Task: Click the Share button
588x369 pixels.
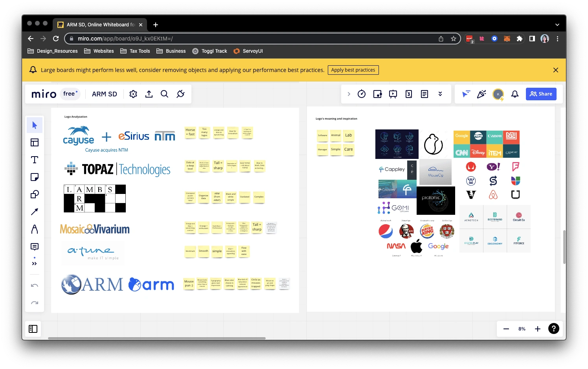Action: click(x=541, y=94)
